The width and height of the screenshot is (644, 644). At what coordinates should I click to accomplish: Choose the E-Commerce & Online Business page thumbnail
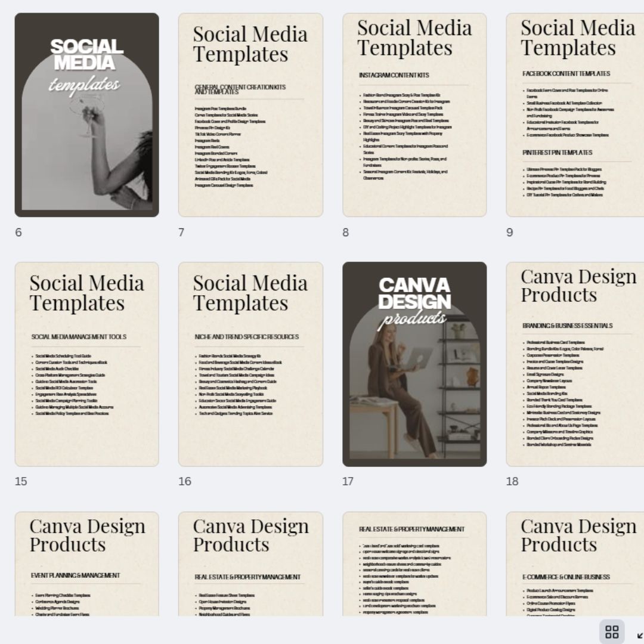[575, 563]
